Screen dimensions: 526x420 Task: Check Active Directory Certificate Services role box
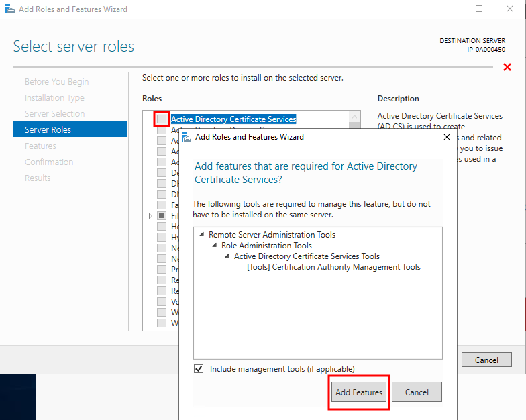(x=162, y=119)
